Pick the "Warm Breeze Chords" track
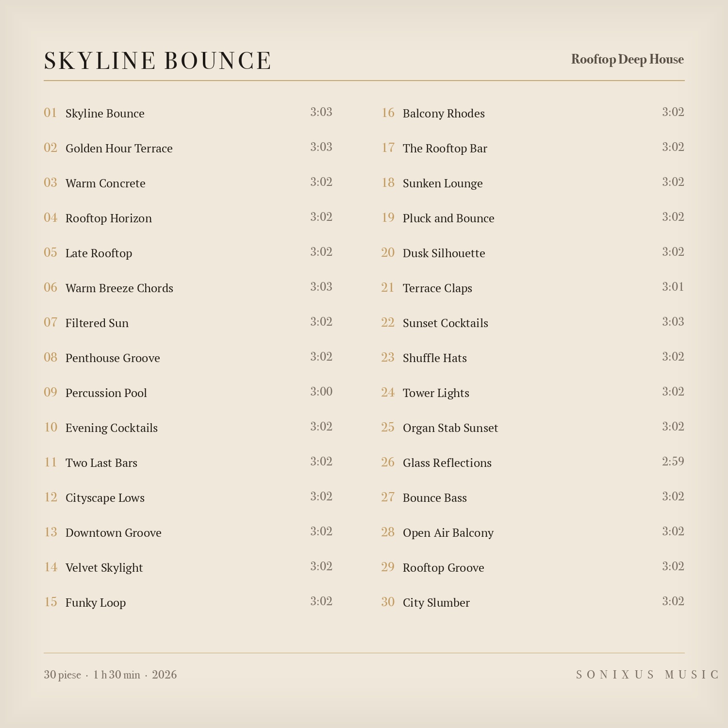This screenshot has height=728, width=728. pos(119,288)
